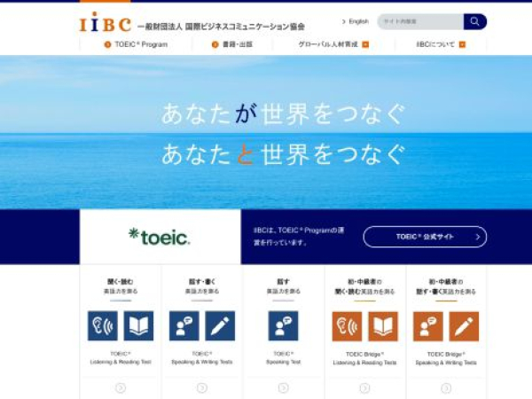
Task: Click chevron arrow on TOEIC 公式サイト button
Action: [478, 237]
